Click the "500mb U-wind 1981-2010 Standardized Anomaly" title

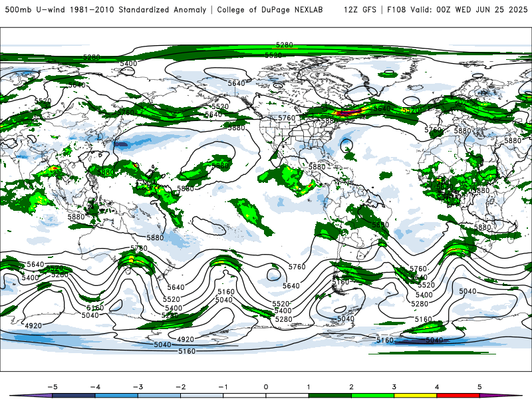click(106, 10)
